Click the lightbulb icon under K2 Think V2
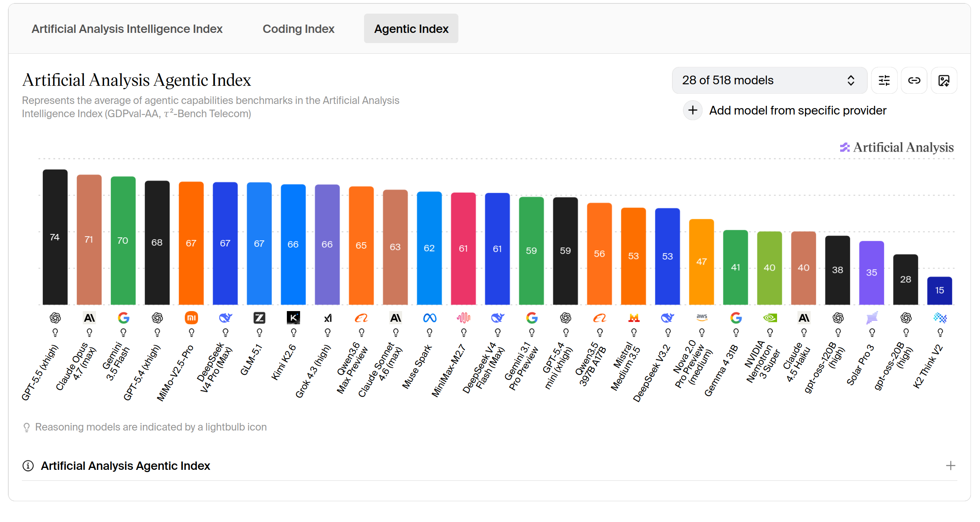The height and width of the screenshot is (522, 980). [940, 333]
